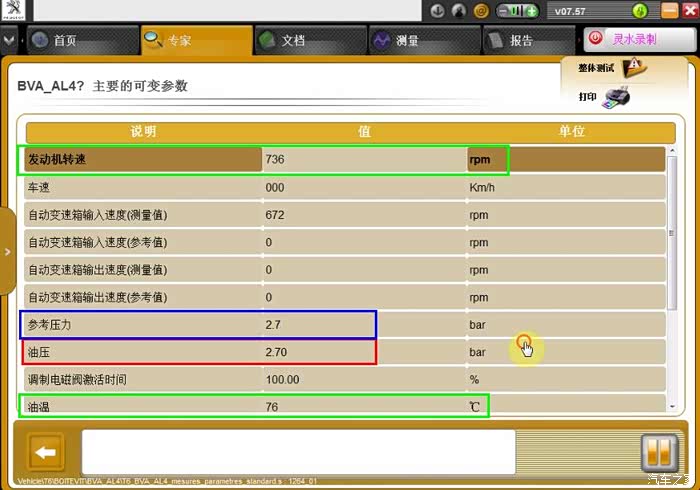Image resolution: width=700 pixels, height=490 pixels.
Task: Expand the left side panel arrow
Action: coord(8,251)
